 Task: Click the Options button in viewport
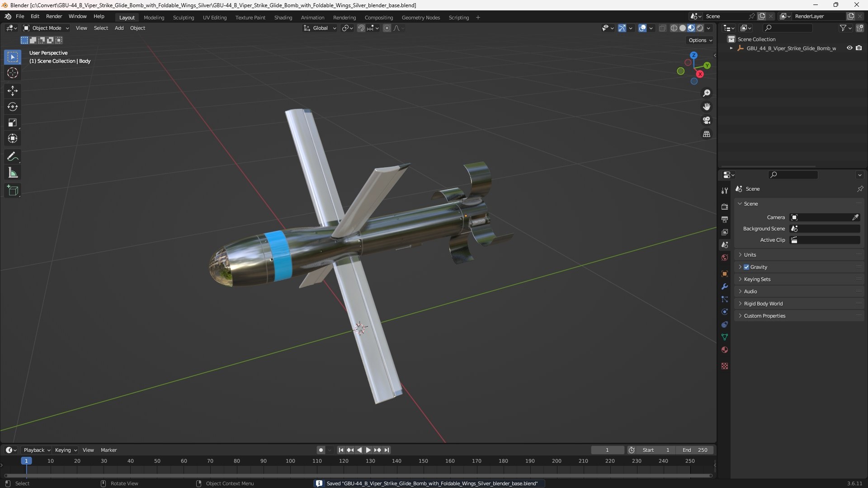(700, 40)
